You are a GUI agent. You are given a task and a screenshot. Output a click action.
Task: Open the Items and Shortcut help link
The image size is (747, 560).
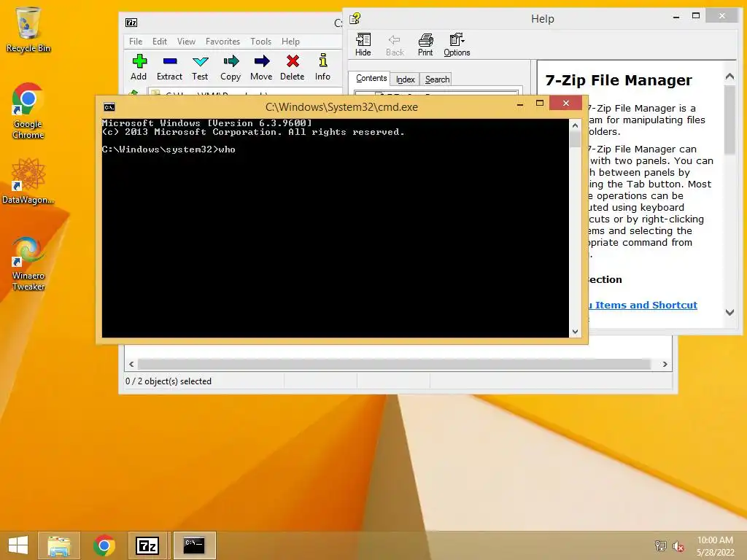[x=643, y=306]
